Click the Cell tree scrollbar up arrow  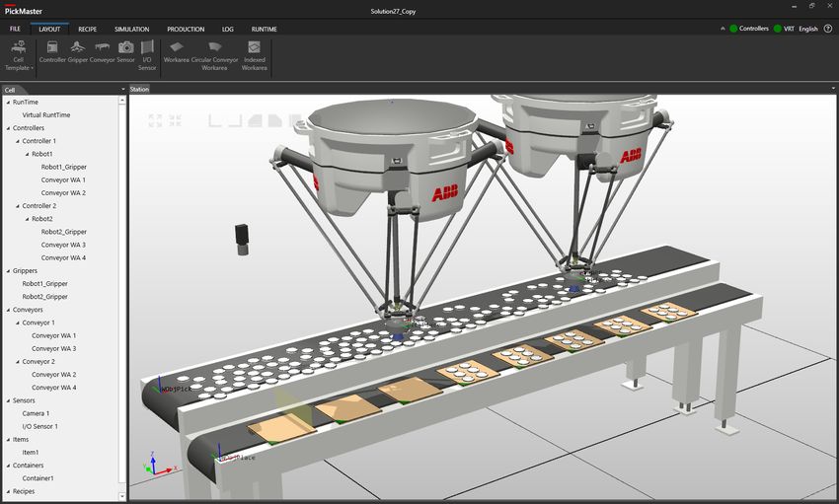click(122, 101)
